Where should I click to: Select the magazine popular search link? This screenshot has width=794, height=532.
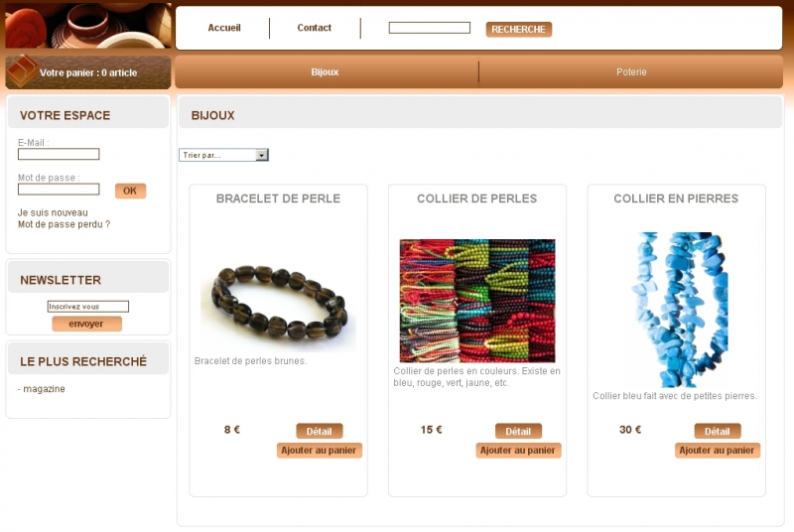44,389
